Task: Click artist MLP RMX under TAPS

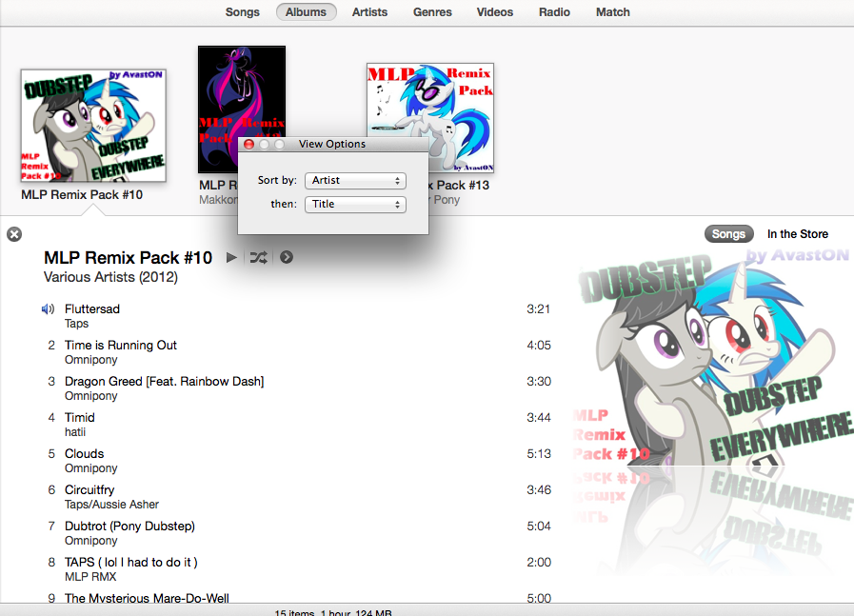Action: tap(90, 576)
